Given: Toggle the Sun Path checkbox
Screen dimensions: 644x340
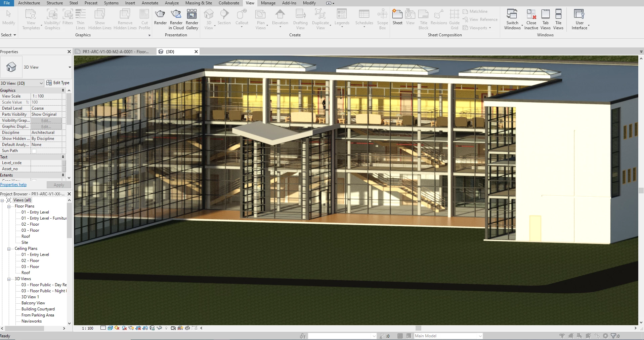Looking at the screenshot, I should click(x=34, y=151).
